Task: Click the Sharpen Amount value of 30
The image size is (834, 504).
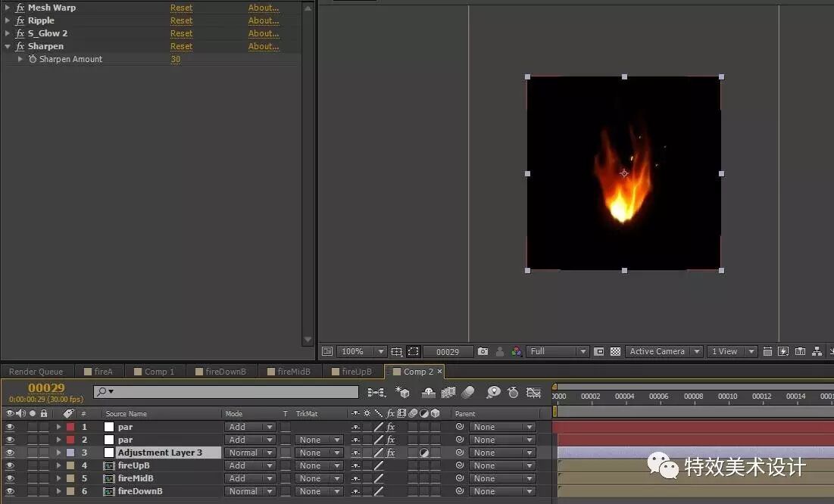Action: (175, 59)
